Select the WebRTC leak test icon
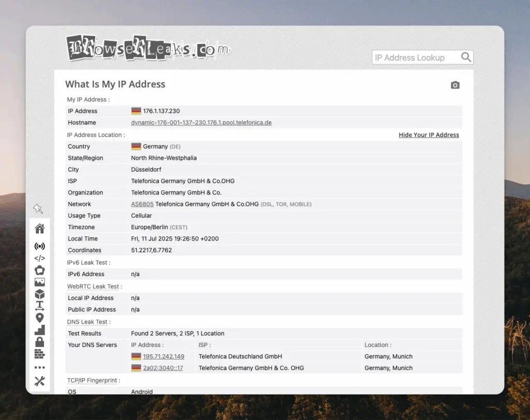 click(40, 246)
